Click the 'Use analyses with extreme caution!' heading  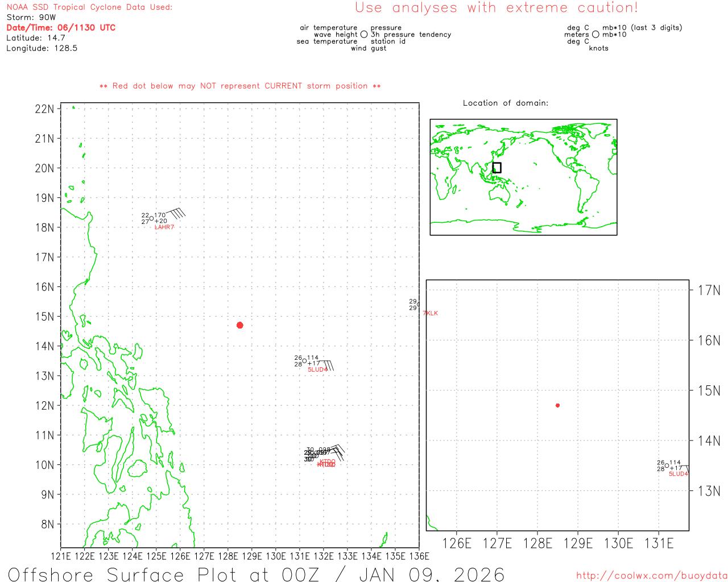(x=496, y=8)
